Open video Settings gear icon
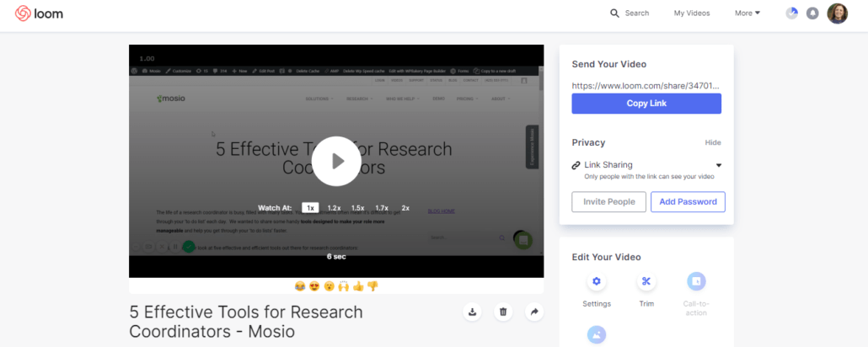The width and height of the screenshot is (868, 347). (596, 281)
